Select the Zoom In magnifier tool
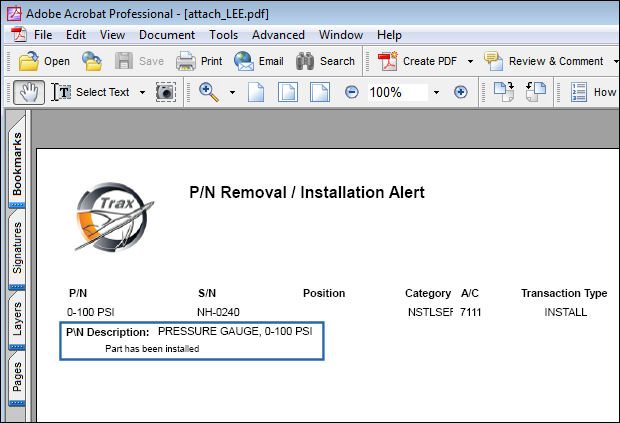 pos(209,93)
